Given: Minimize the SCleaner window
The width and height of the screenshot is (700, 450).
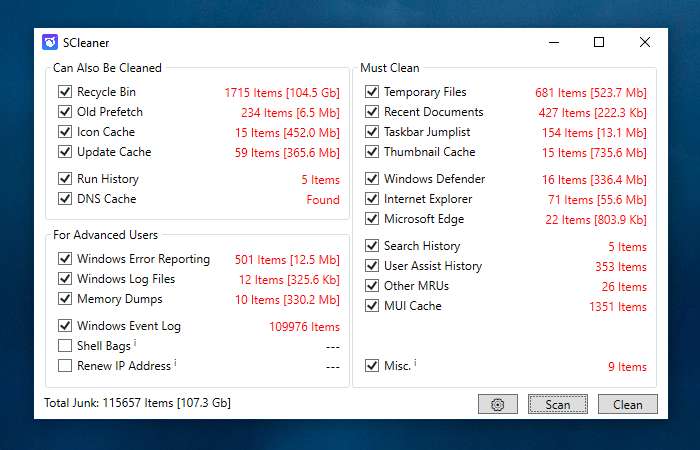Looking at the screenshot, I should click(554, 42).
